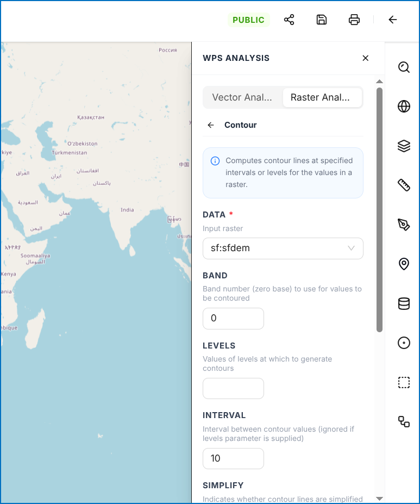Click the WPS ANALYSIS panel title
The image size is (420, 504).
[x=236, y=58]
